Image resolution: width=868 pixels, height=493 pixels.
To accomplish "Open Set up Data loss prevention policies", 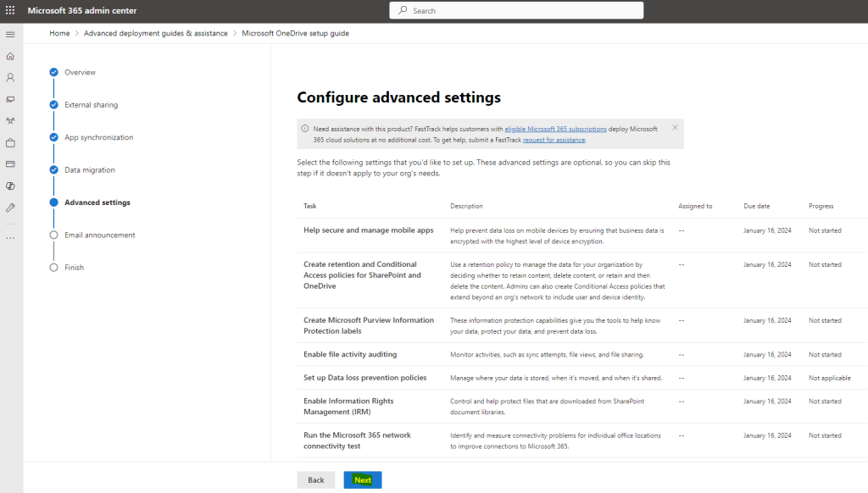I will pos(364,377).
